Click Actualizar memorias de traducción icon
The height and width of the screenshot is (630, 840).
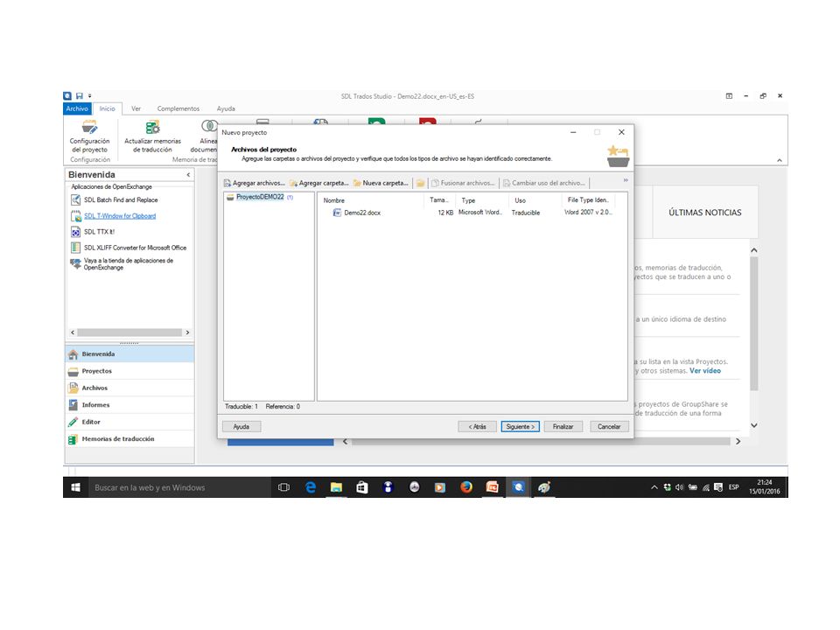pos(152,128)
